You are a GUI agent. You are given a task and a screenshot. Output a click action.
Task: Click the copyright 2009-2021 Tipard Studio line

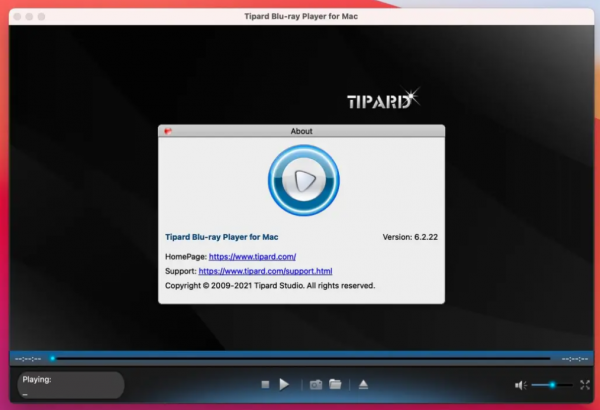coord(270,286)
